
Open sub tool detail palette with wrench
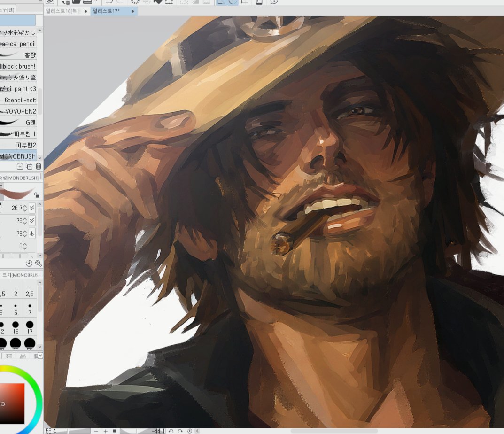(38, 263)
